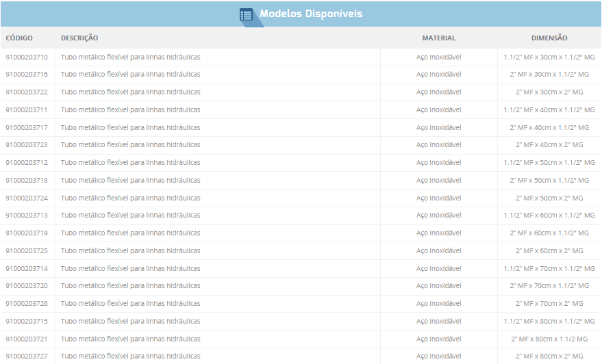Click the DESCRIÇÃO column header
The image size is (602, 364).
(79, 38)
